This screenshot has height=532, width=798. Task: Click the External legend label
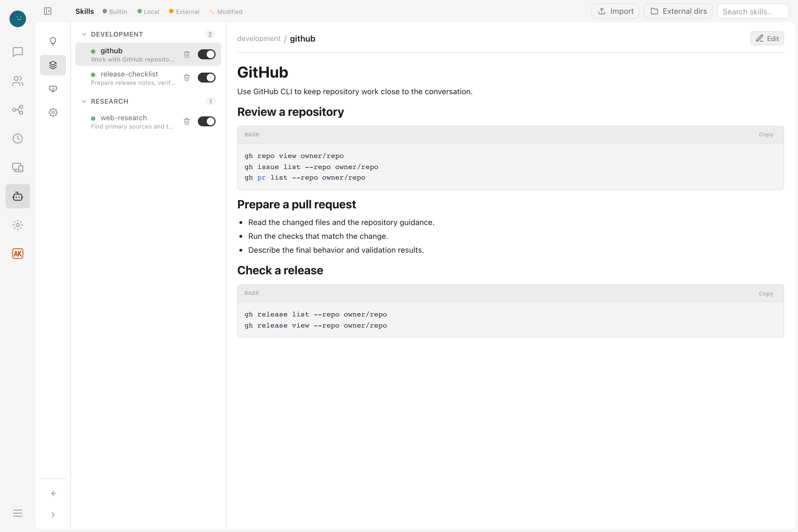click(x=187, y=12)
